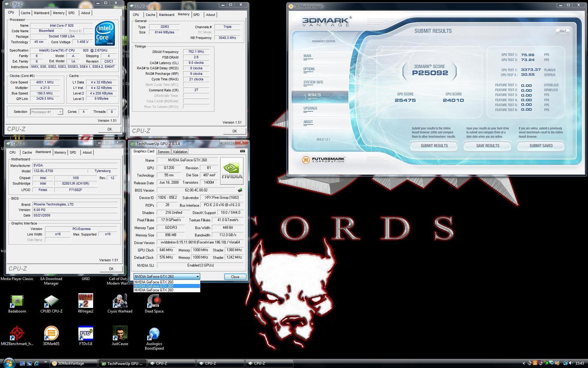Click OK in the Memory CPU-Z window
This screenshot has width=588, height=368.
click(x=234, y=131)
